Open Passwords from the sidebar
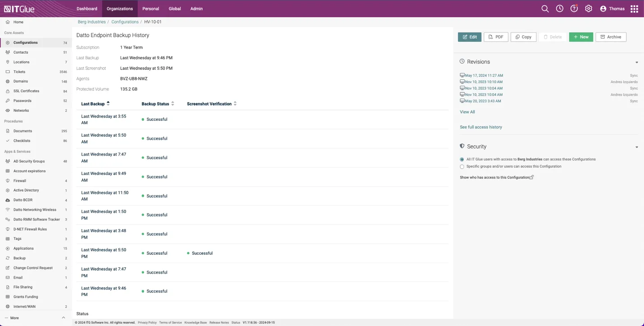Viewport: 644px width, 326px height. [23, 101]
